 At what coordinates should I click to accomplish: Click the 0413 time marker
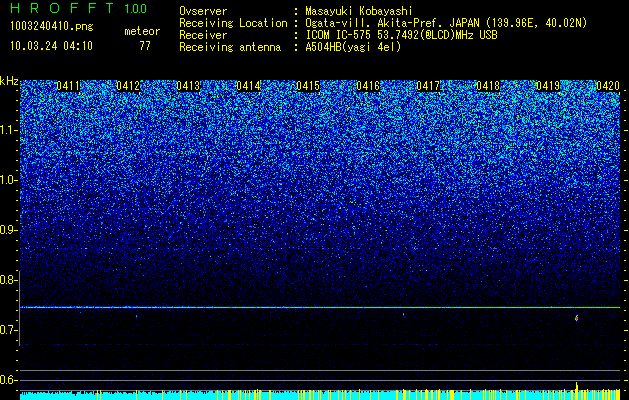pos(188,86)
